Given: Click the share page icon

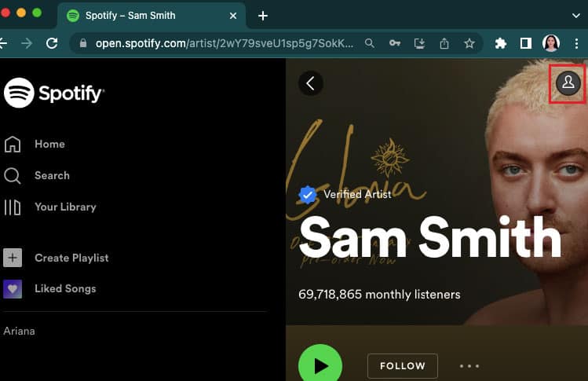Looking at the screenshot, I should (444, 43).
